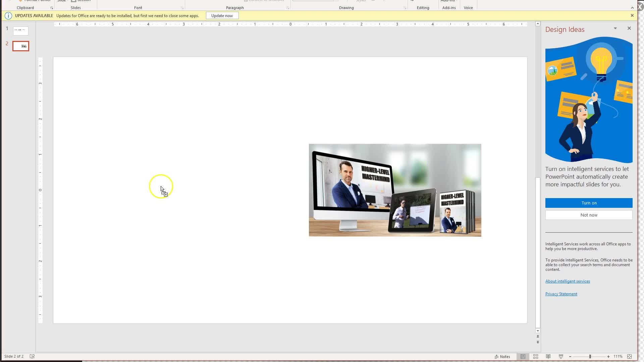Open About intelligent services link

click(x=568, y=281)
